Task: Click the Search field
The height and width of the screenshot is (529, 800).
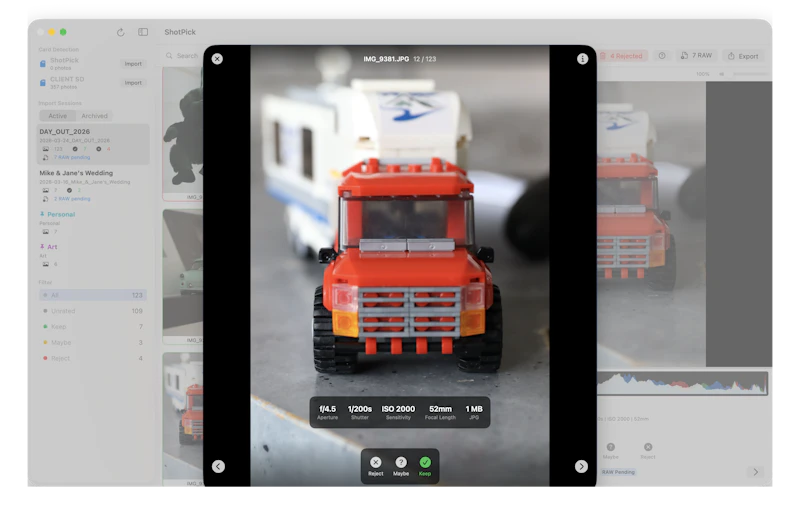Action: click(x=183, y=56)
